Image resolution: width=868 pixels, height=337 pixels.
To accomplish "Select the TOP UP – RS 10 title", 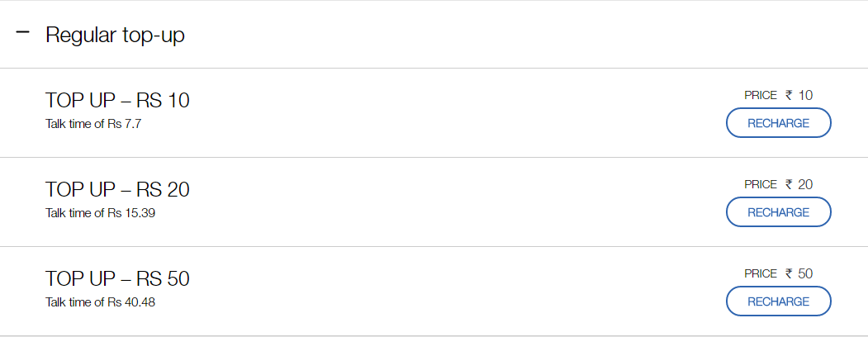I will point(117,101).
